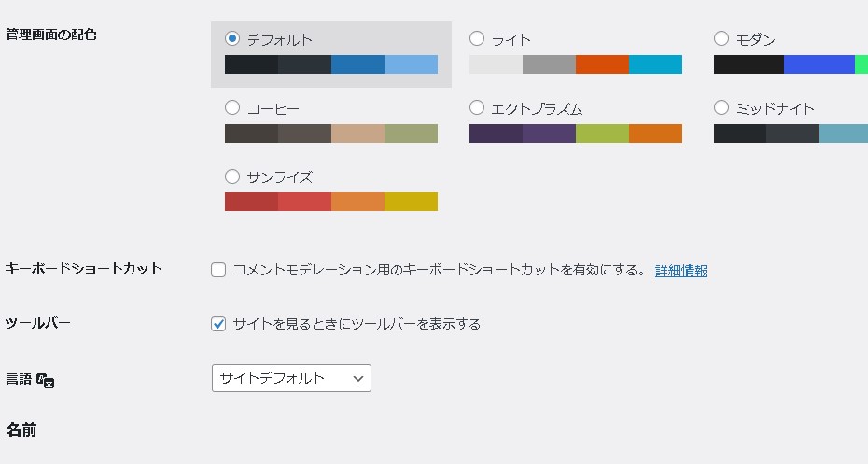
Task: Click the bright blue swatch in モダン palette
Action: (x=819, y=64)
